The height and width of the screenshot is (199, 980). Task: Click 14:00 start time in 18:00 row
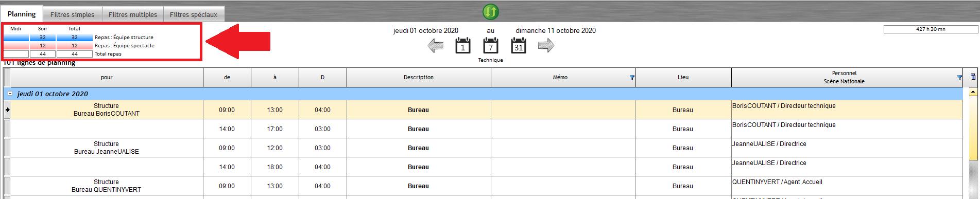[227, 167]
